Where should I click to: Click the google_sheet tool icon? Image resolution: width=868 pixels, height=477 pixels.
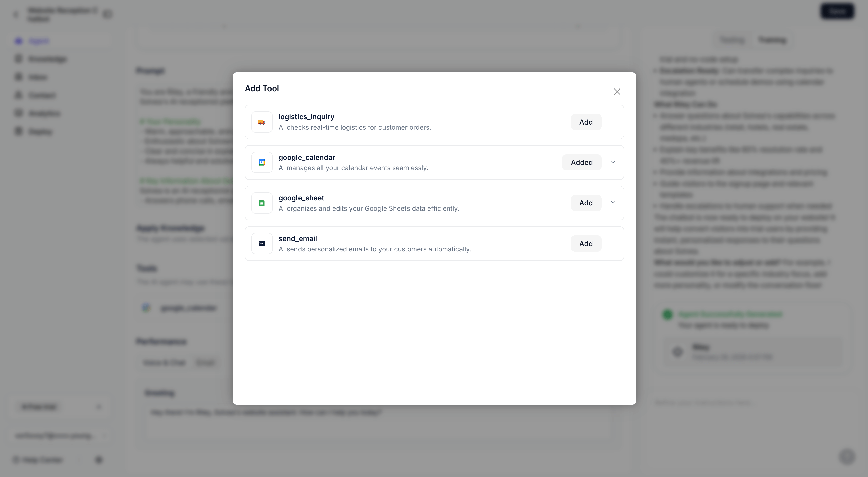click(x=262, y=203)
